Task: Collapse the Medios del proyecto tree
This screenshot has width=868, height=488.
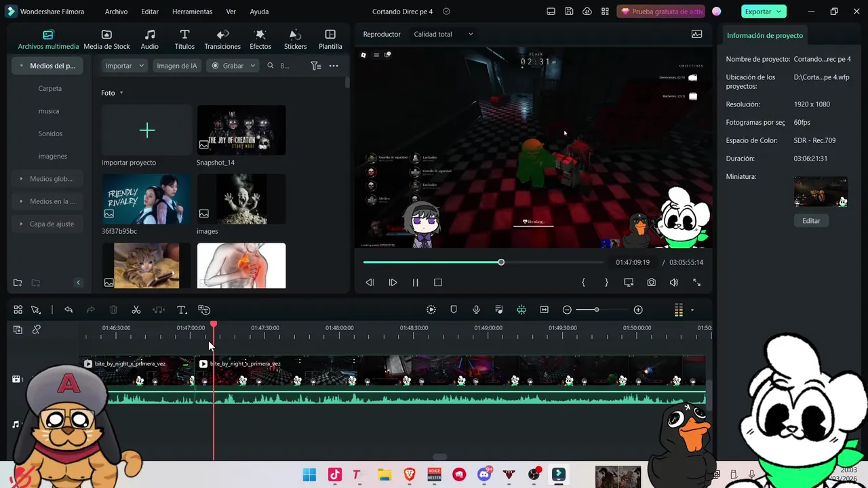Action: [x=22, y=66]
